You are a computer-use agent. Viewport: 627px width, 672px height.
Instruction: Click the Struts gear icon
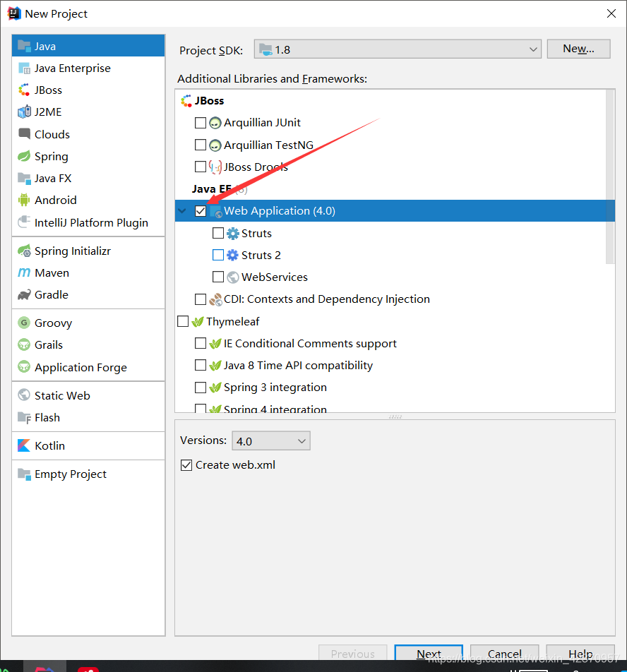[233, 234]
